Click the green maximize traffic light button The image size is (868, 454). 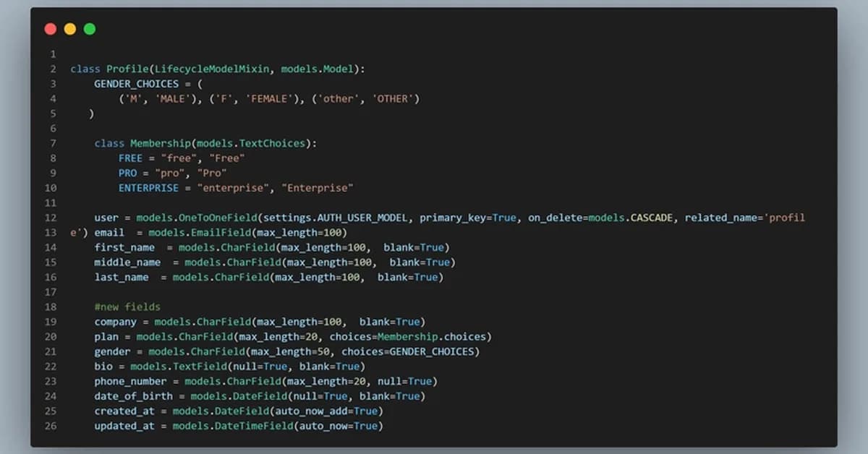[x=88, y=28]
